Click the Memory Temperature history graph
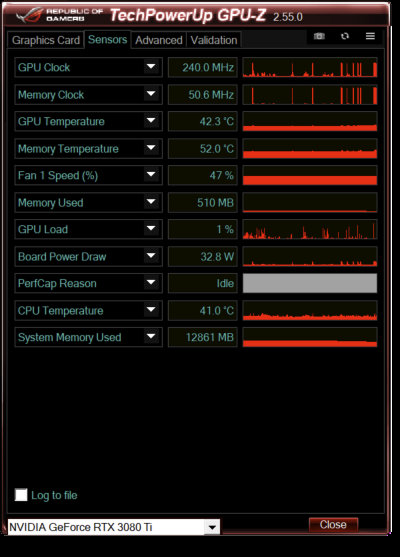Screen dimensions: 400x557 310,148
